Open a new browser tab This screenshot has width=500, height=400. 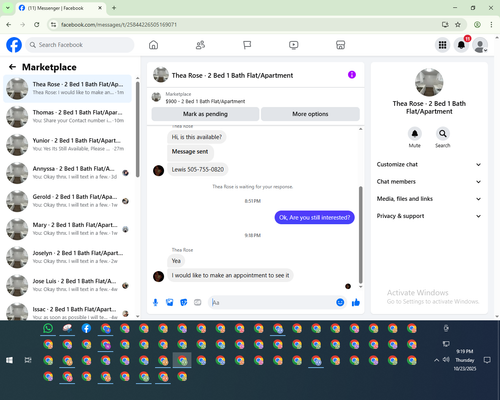(x=114, y=8)
